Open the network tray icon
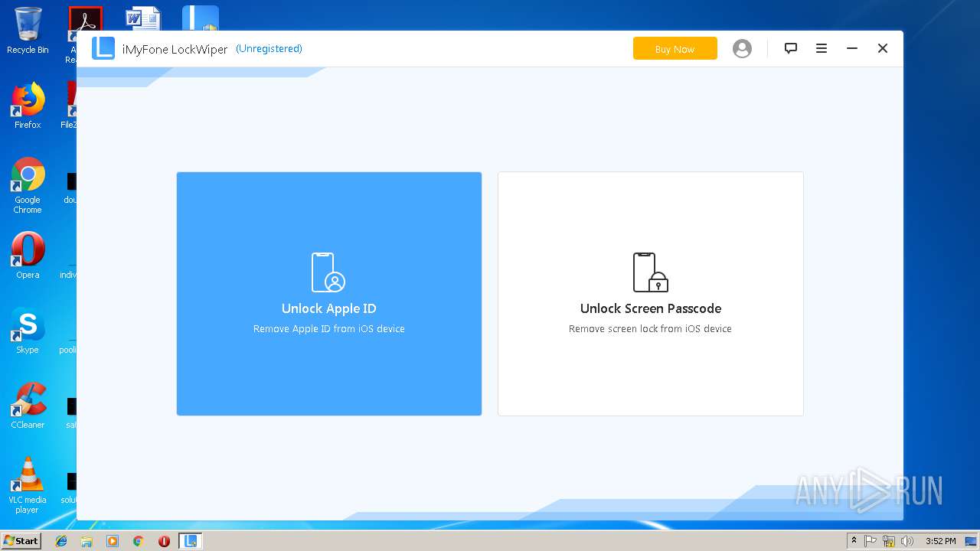 889,541
